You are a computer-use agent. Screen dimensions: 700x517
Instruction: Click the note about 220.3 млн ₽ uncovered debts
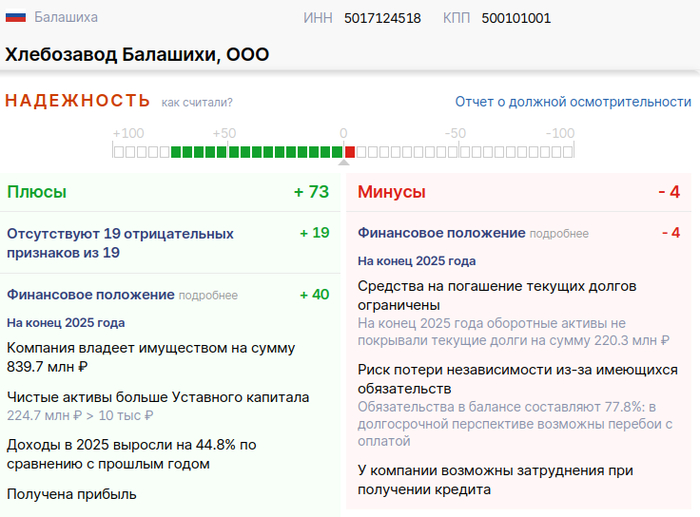click(513, 332)
